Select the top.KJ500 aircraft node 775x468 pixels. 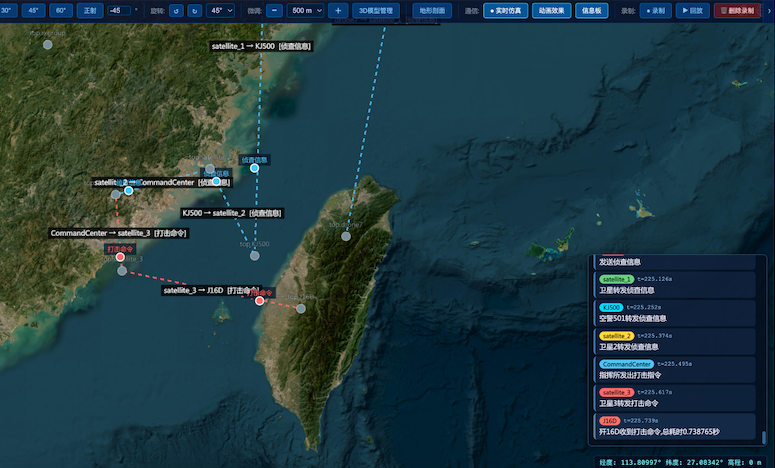255,255
